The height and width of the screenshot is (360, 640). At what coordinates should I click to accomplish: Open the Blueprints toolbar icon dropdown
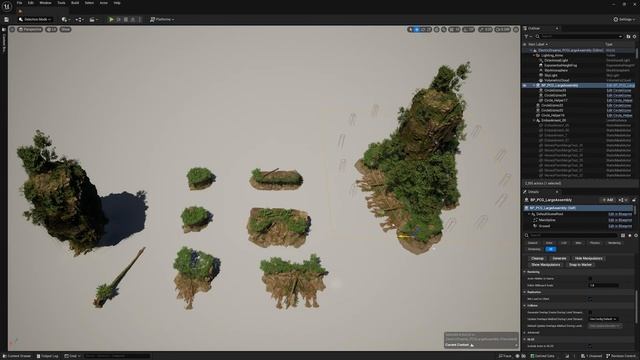point(79,19)
